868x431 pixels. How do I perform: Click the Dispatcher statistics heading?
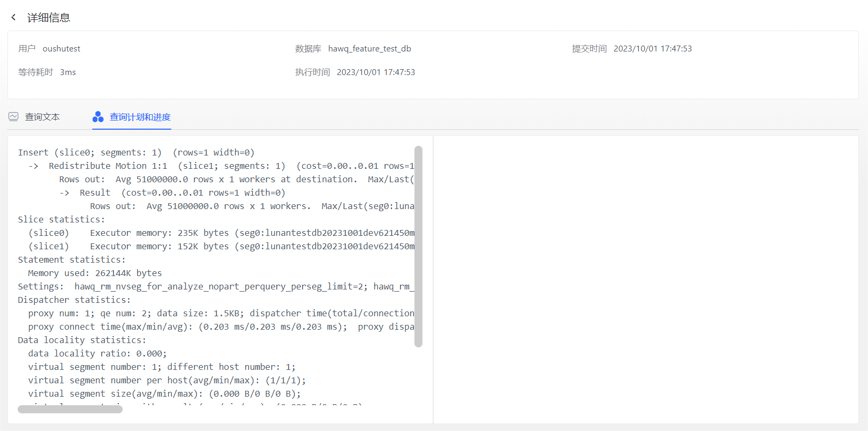point(74,300)
